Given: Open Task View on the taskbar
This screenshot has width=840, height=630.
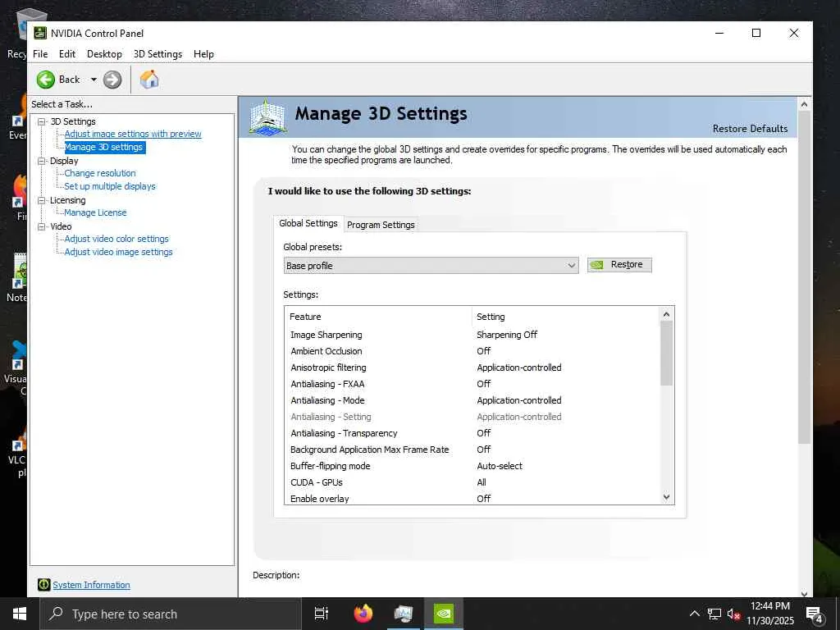Looking at the screenshot, I should (322, 614).
